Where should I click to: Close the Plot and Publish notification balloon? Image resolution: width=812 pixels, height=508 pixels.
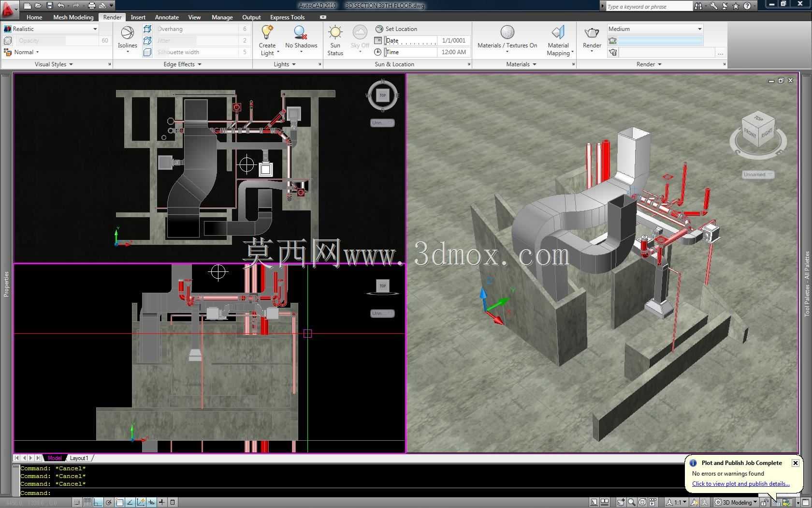coord(795,463)
